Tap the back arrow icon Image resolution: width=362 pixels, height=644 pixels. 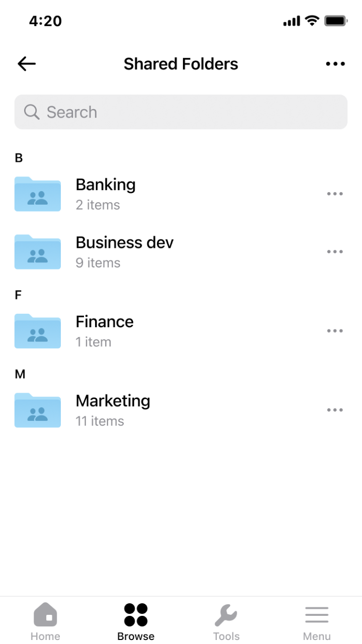pos(27,64)
